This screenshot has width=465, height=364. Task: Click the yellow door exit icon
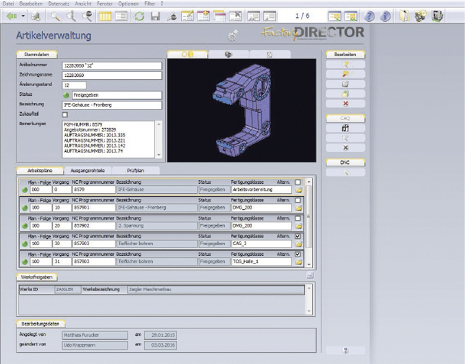(x=404, y=16)
